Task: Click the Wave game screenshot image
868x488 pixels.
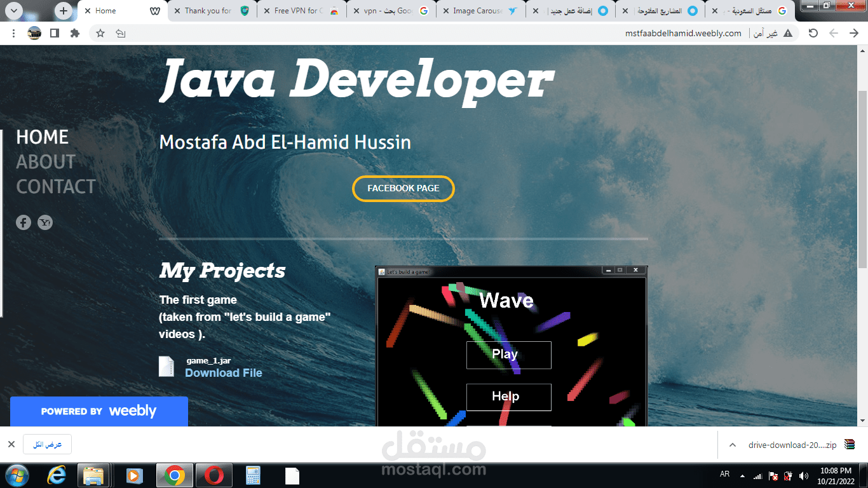Action: click(512, 346)
